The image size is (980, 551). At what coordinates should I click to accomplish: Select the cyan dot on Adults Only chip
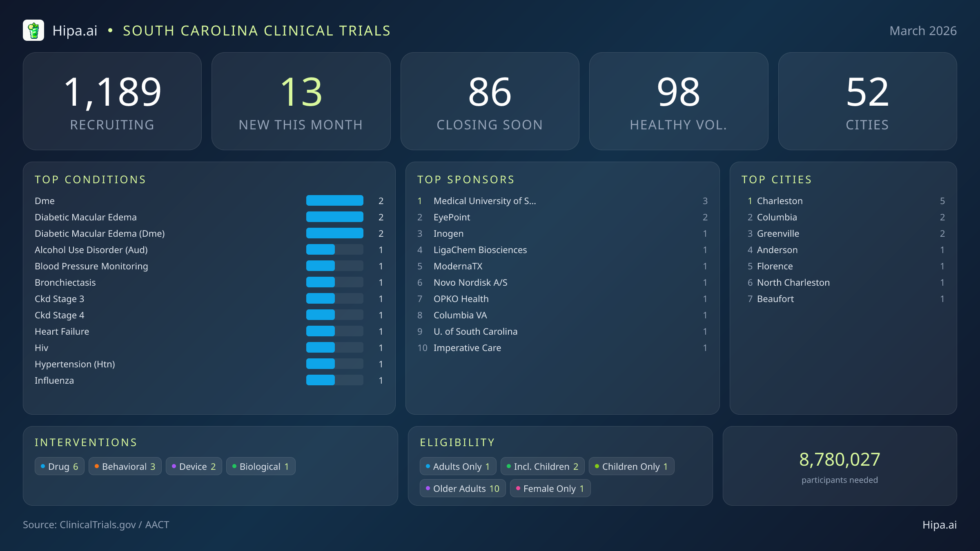(x=428, y=466)
